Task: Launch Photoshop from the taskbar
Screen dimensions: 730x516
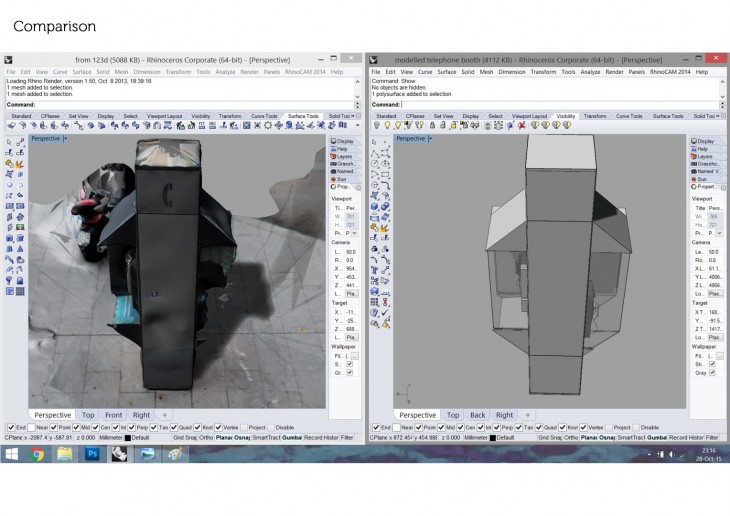Action: (91, 454)
